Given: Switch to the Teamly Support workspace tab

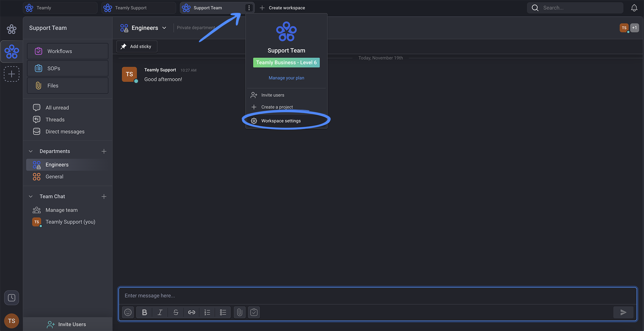Looking at the screenshot, I should (139, 8).
